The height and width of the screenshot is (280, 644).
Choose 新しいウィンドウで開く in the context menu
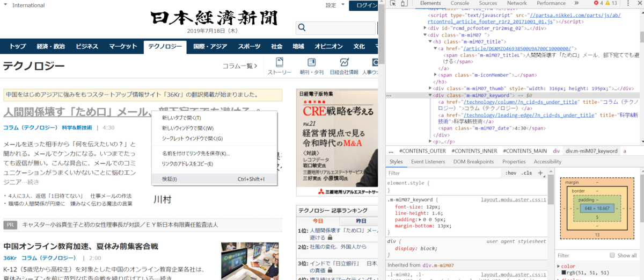[214, 128]
